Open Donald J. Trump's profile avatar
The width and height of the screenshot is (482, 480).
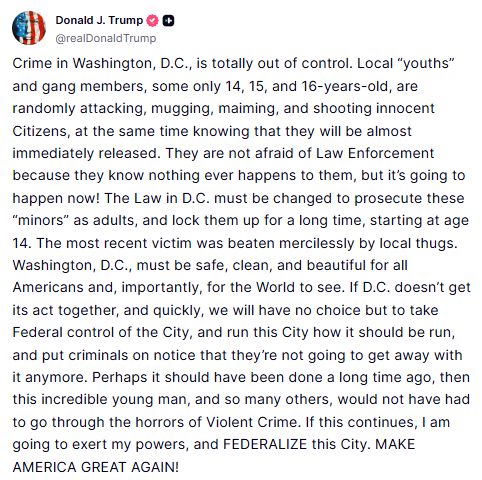(29, 28)
